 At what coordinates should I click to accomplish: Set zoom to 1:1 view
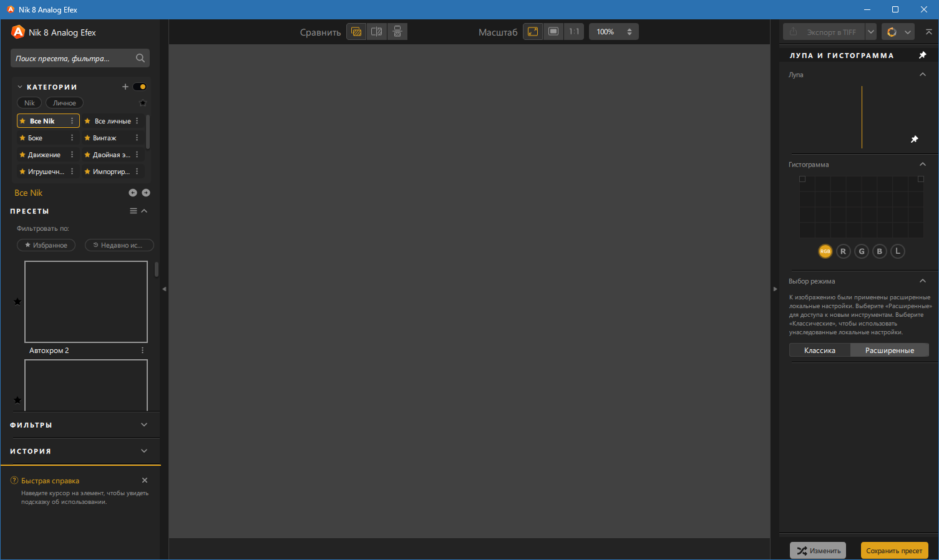[574, 32]
